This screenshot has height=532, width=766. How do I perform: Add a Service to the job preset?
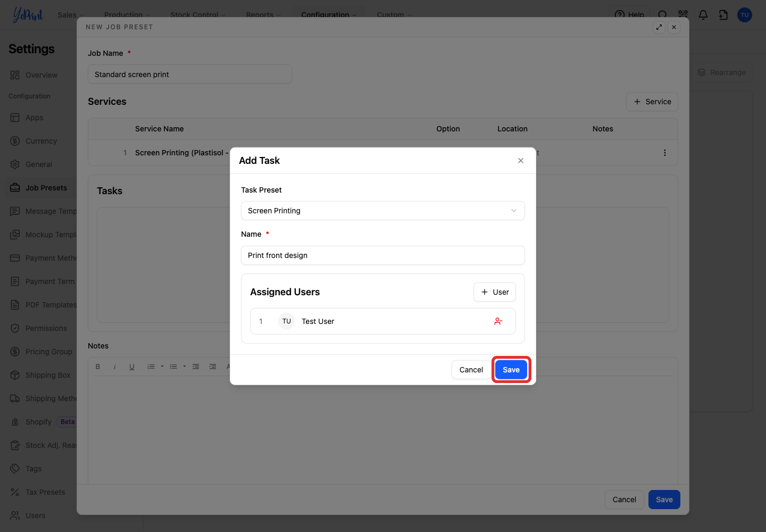click(x=652, y=102)
